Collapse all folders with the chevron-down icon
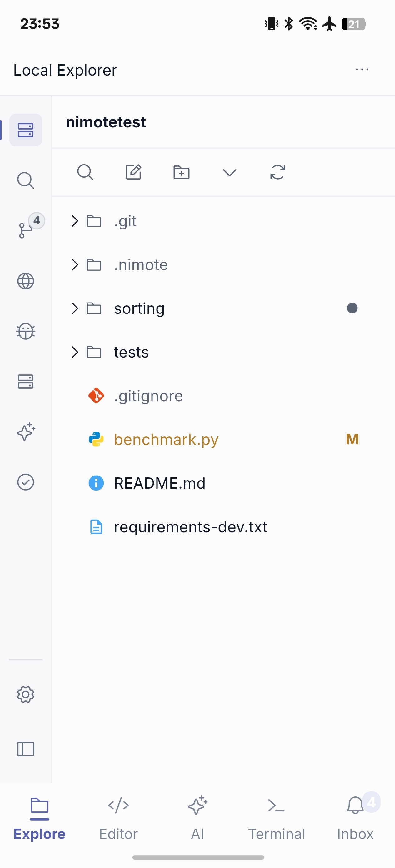Image resolution: width=395 pixels, height=868 pixels. [230, 173]
